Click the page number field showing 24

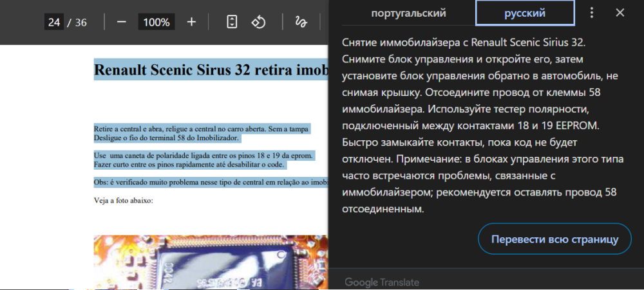[54, 22]
